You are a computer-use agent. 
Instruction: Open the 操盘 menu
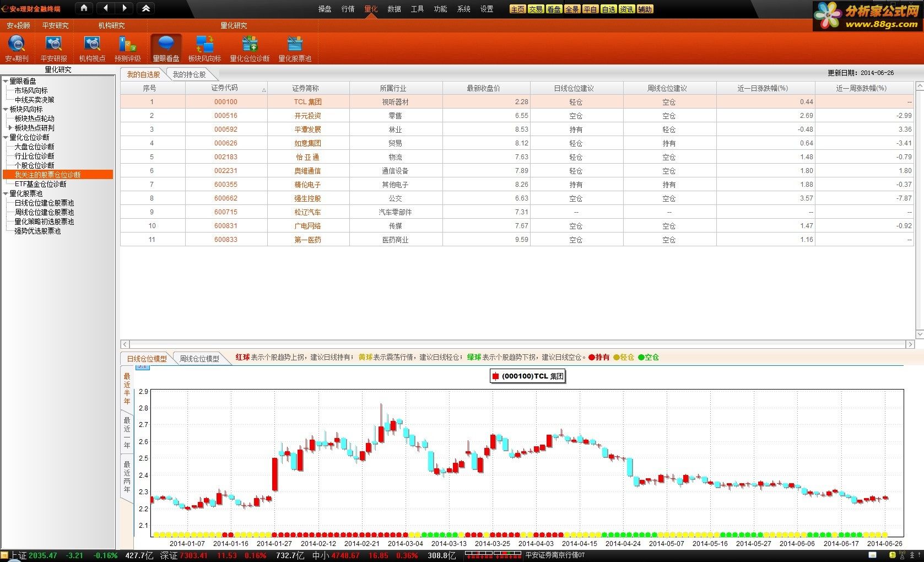[x=325, y=9]
